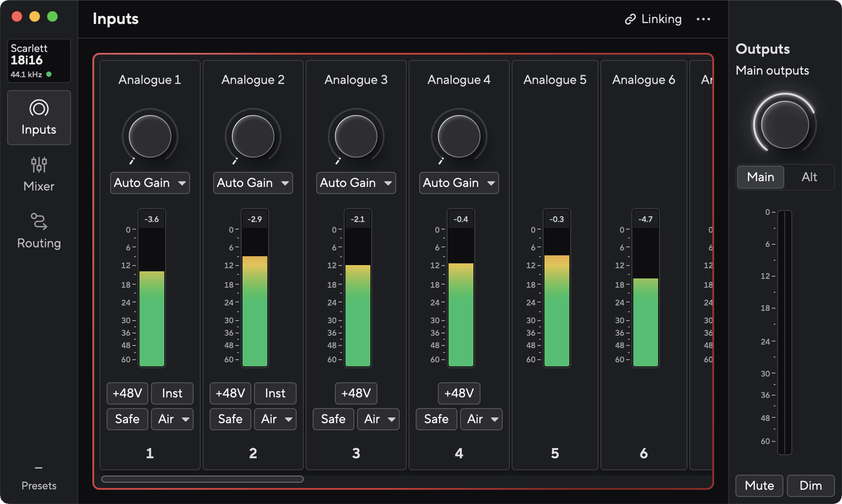Click the Main outputs volume knob

[x=785, y=124]
